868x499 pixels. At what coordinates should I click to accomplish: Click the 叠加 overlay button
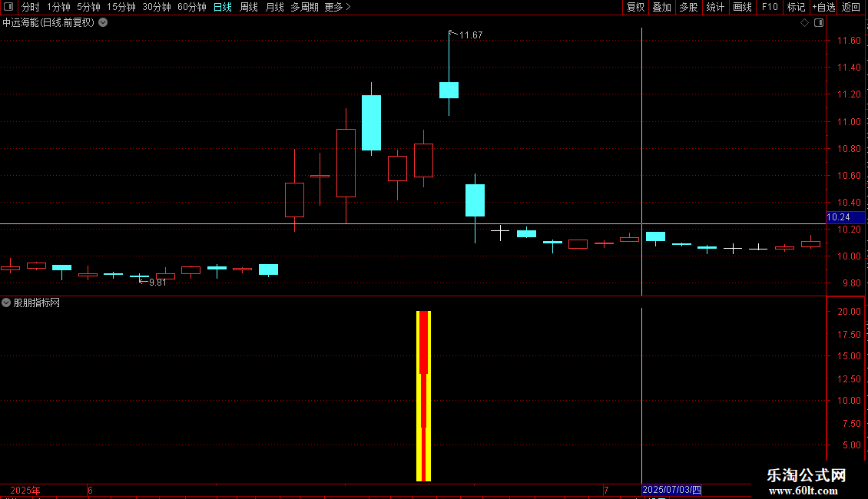tap(661, 7)
